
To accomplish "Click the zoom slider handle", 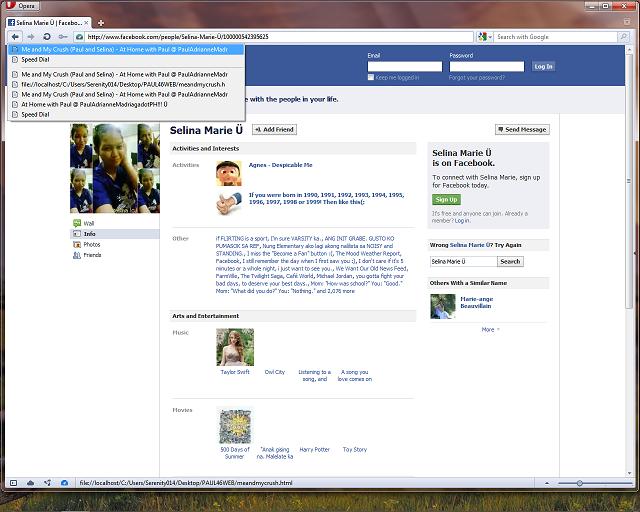I will coord(580,483).
